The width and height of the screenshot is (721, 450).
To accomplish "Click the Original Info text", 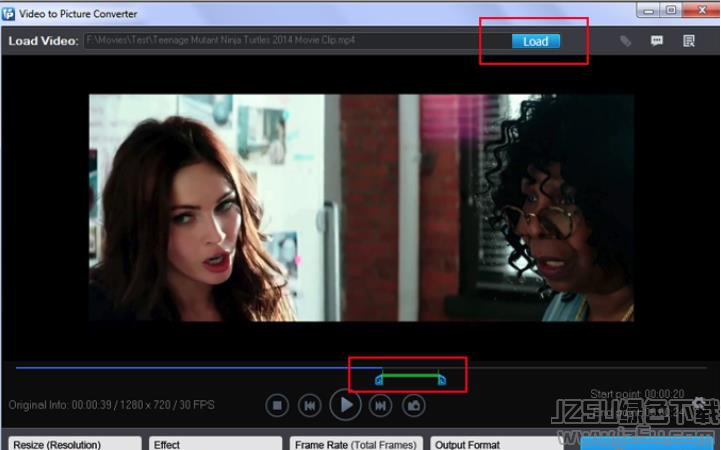I will (x=111, y=405).
